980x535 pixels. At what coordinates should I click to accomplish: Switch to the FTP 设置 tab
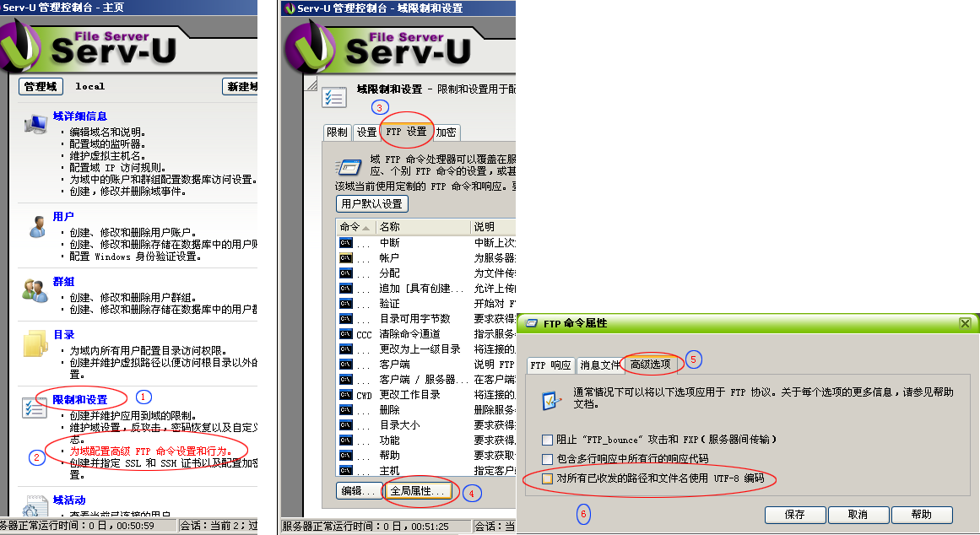pos(406,132)
